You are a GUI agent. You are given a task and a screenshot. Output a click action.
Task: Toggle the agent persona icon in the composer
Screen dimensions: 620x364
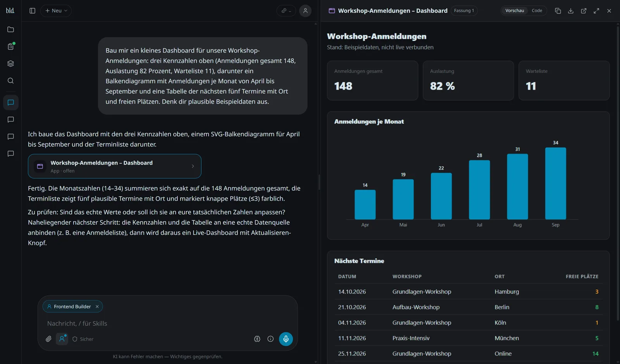(x=62, y=339)
